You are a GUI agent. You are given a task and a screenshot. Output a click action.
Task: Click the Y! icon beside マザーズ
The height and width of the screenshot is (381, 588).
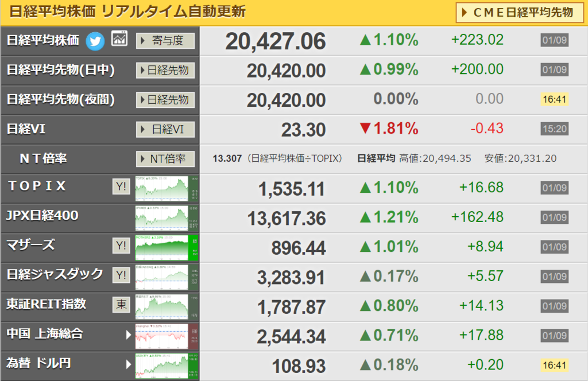tap(121, 246)
